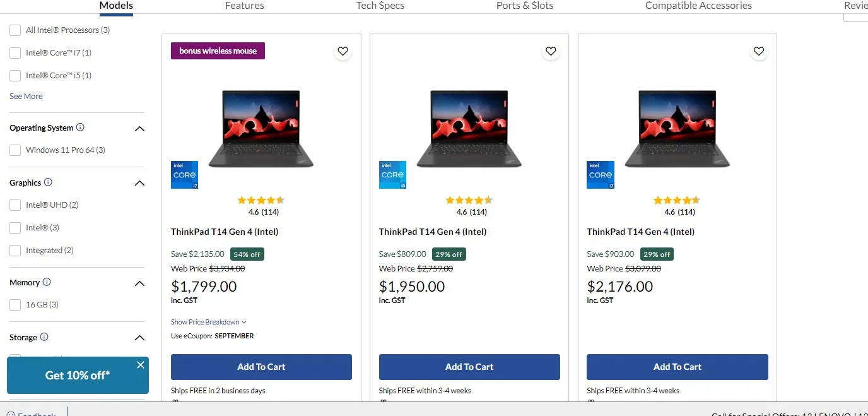This screenshot has height=416, width=868.
Task: Collapse the Operating System filter section
Action: (139, 129)
